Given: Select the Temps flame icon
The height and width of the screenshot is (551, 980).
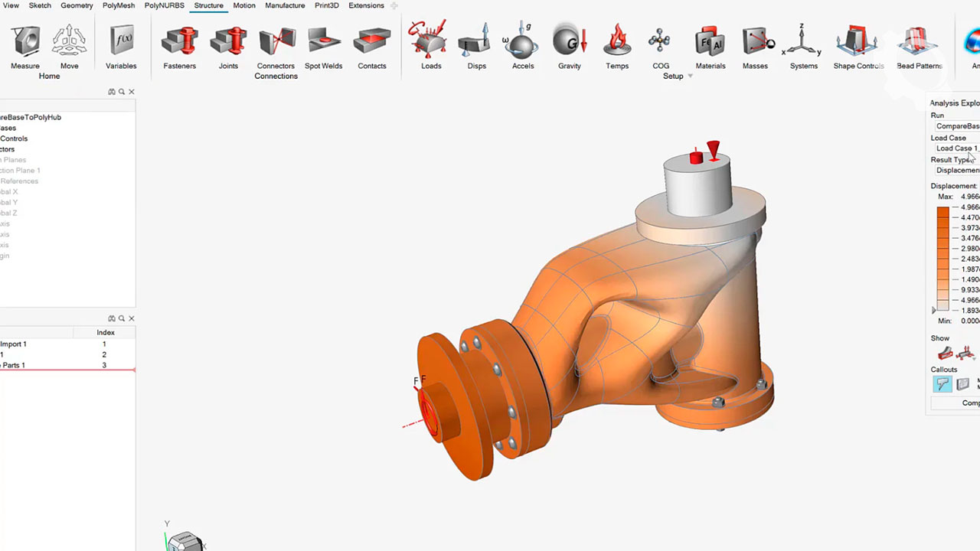Looking at the screenshot, I should point(617,41).
